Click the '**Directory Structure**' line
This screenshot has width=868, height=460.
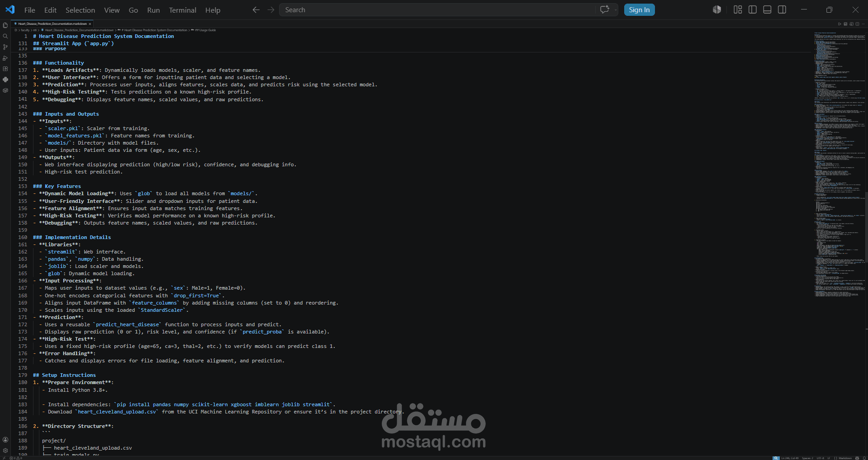73,426
